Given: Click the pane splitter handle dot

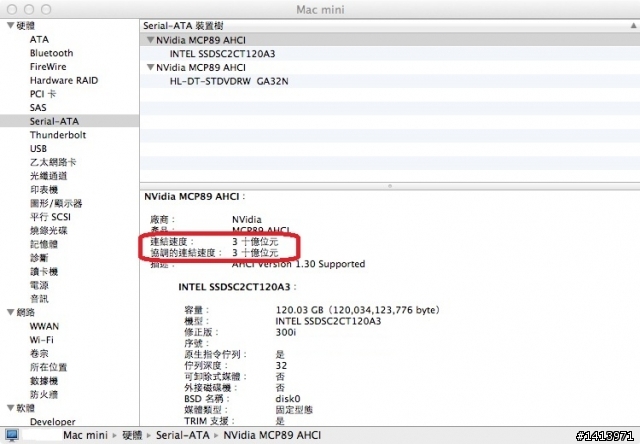Looking at the screenshot, I should 390,186.
